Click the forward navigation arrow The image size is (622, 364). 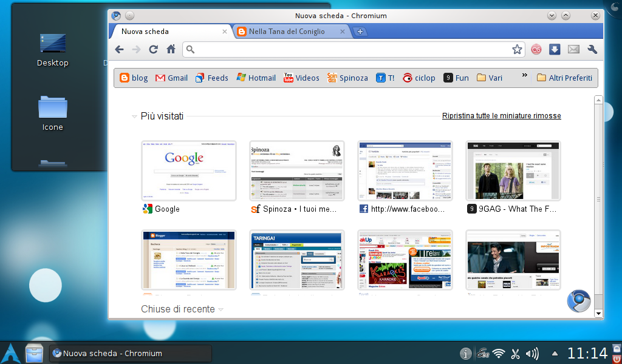tap(136, 50)
